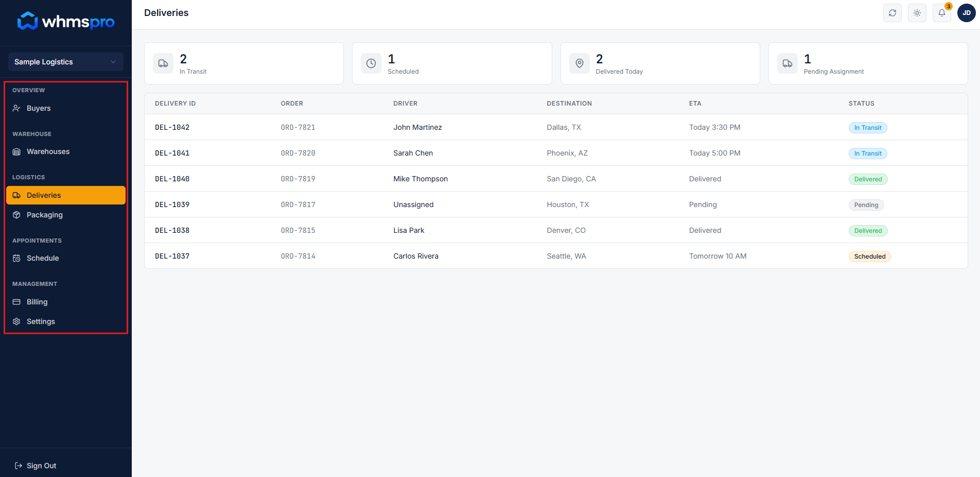Viewport: 980px width, 477px height.
Task: Click the Packaging box icon
Action: [16, 215]
